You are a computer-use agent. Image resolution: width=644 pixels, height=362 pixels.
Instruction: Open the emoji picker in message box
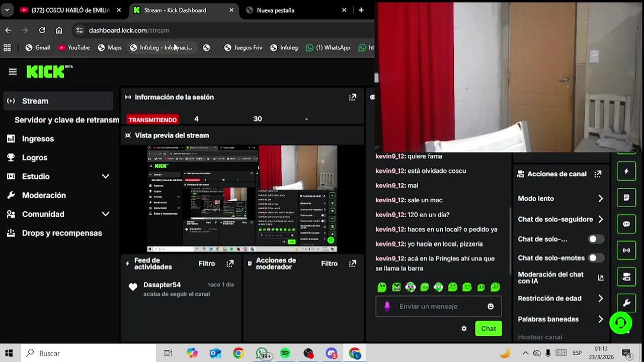pyautogui.click(x=491, y=306)
